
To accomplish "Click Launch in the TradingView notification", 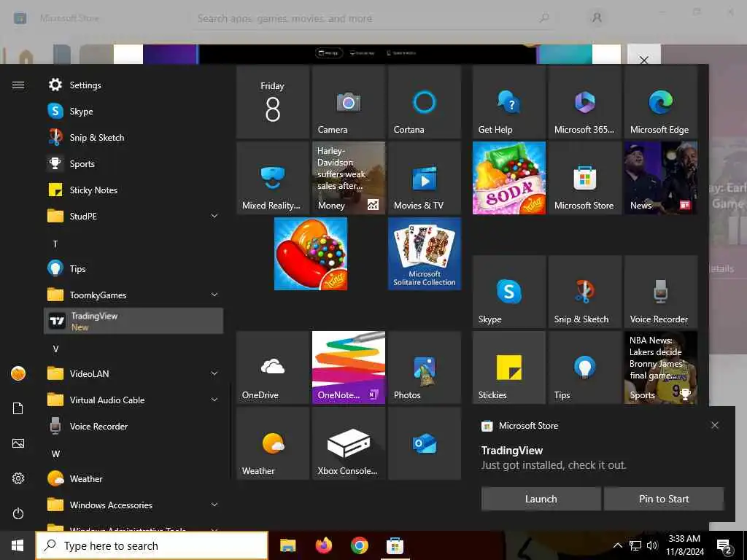I will tap(541, 499).
